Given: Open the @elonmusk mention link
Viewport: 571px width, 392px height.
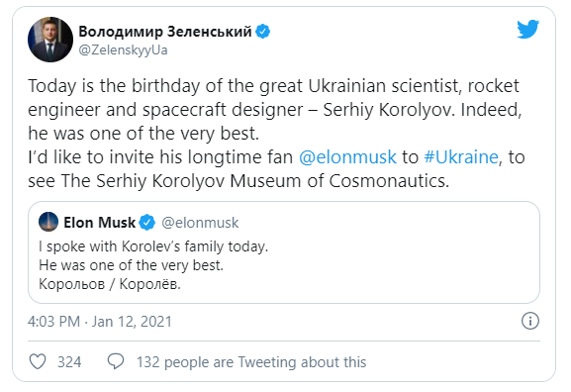Looking at the screenshot, I should pyautogui.click(x=347, y=157).
